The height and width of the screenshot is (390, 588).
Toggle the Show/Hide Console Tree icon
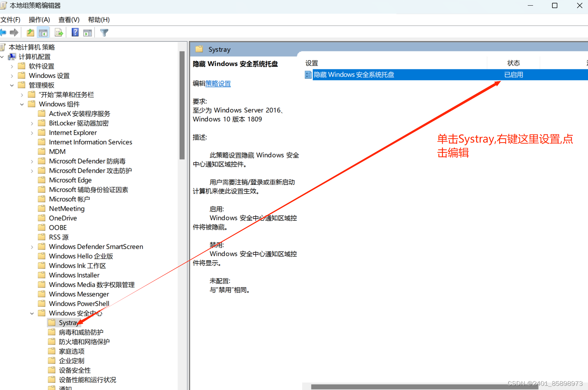click(x=43, y=33)
